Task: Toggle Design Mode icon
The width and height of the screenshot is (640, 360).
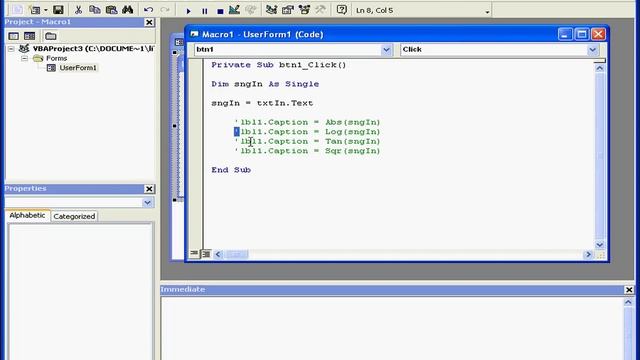Action: [x=234, y=9]
